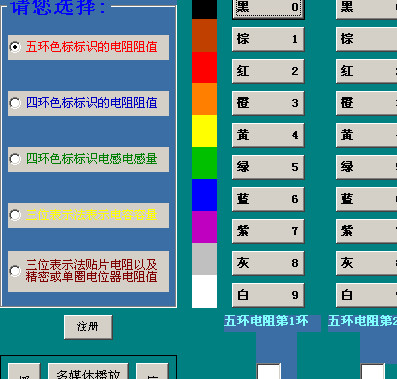Pick 黑 0 in first ring column

coord(268,8)
